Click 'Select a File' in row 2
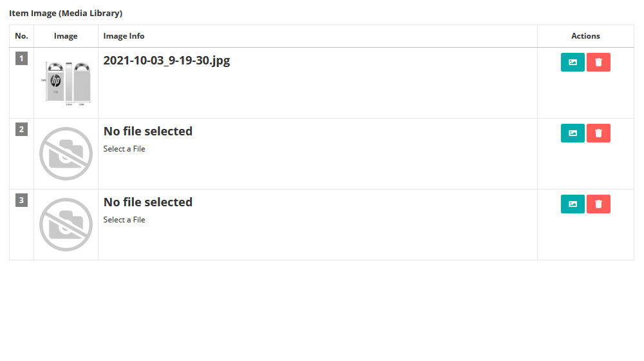This screenshot has height=361, width=644. (x=124, y=149)
